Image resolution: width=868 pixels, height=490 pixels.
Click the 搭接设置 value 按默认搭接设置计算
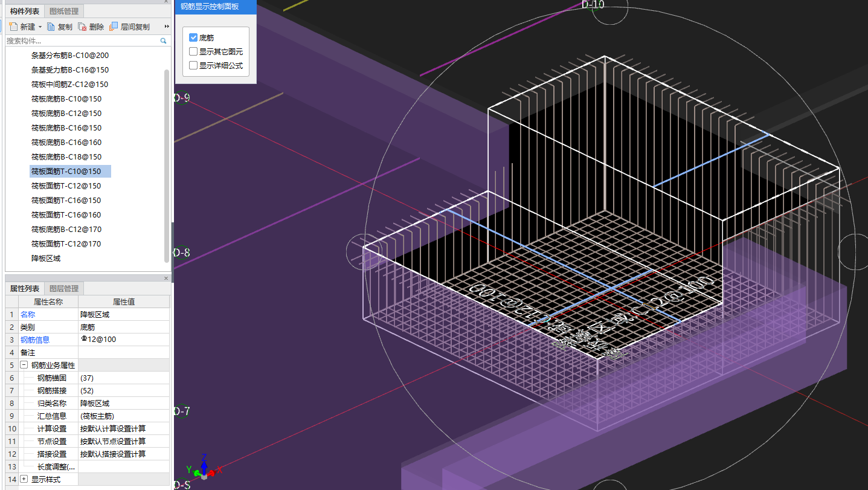click(x=124, y=454)
